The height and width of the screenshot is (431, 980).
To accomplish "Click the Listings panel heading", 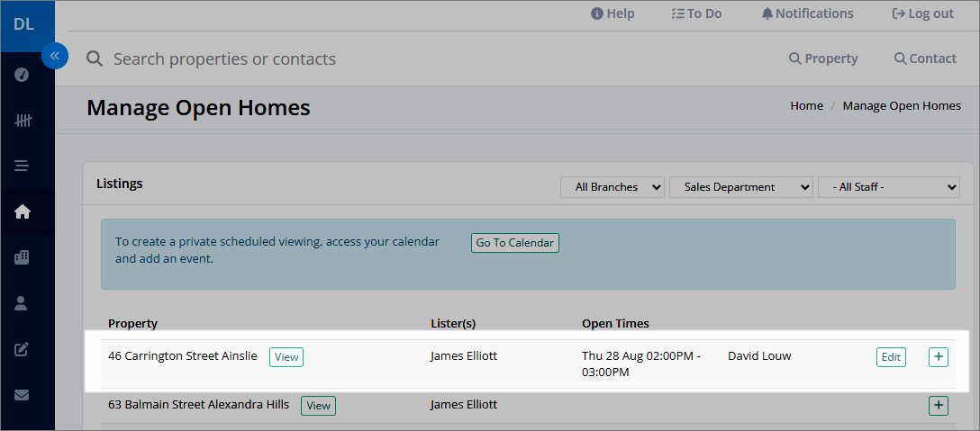I will pos(120,184).
